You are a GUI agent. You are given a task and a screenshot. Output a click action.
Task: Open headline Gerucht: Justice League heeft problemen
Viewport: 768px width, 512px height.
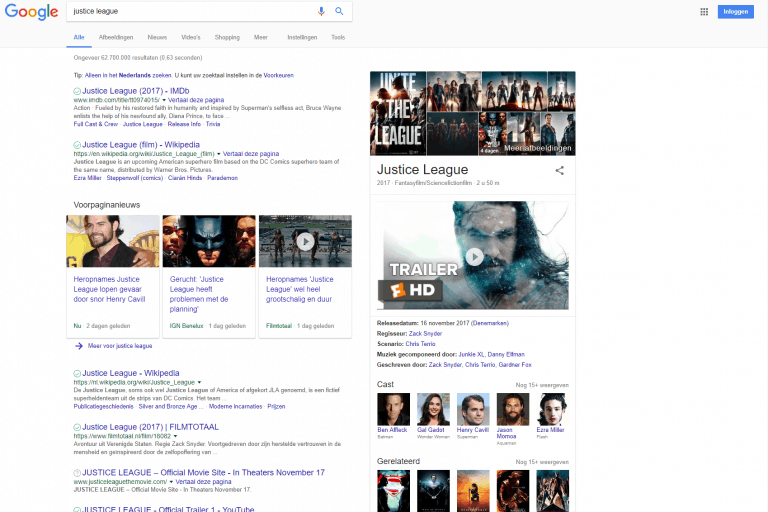[199, 294]
